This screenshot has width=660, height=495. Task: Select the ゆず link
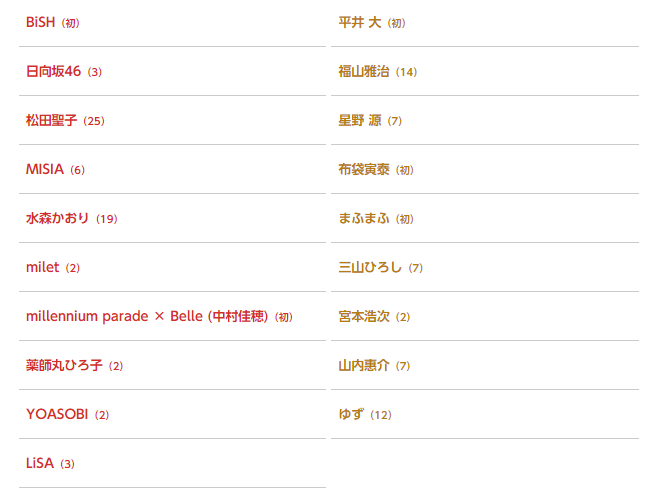tap(351, 414)
